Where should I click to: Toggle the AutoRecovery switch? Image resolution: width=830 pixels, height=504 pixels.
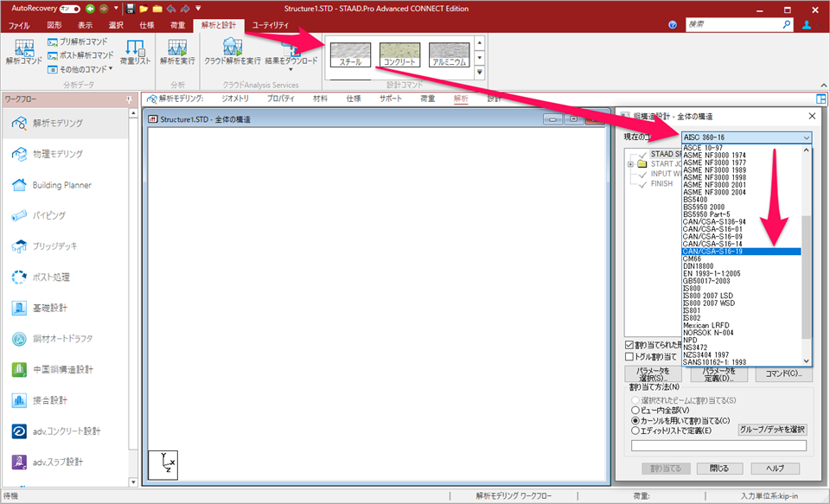70,9
